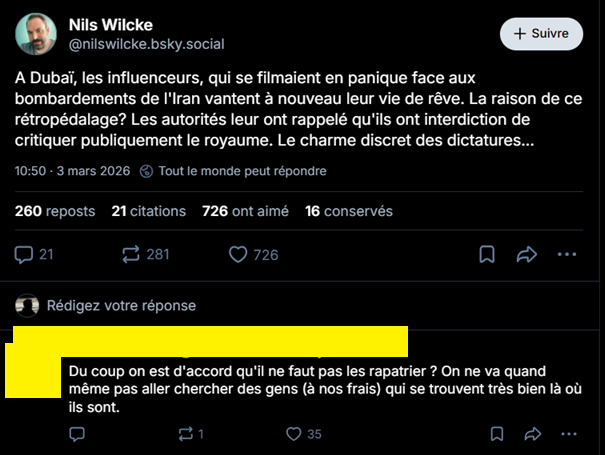The height and width of the screenshot is (455, 605).
Task: Click reply icon on the comment
Action: [78, 434]
